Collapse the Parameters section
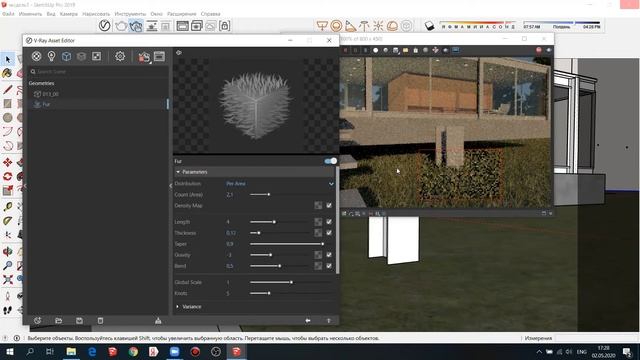Viewport: 640px width, 360px height. [x=178, y=172]
